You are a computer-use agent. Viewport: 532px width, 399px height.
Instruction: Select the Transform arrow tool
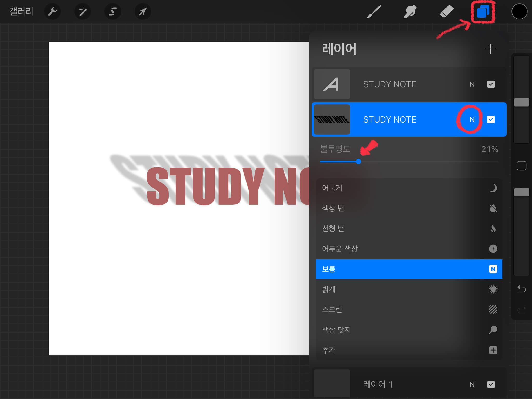[143, 11]
